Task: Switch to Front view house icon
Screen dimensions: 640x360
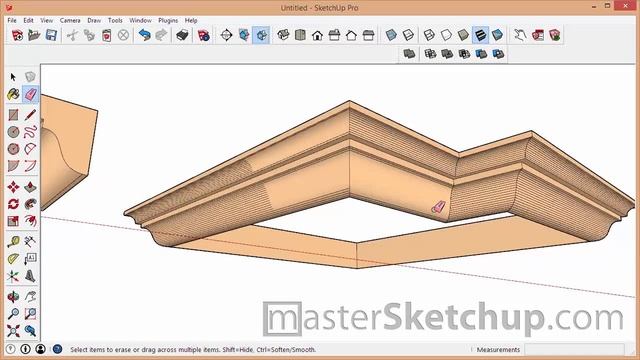Action: point(317,35)
